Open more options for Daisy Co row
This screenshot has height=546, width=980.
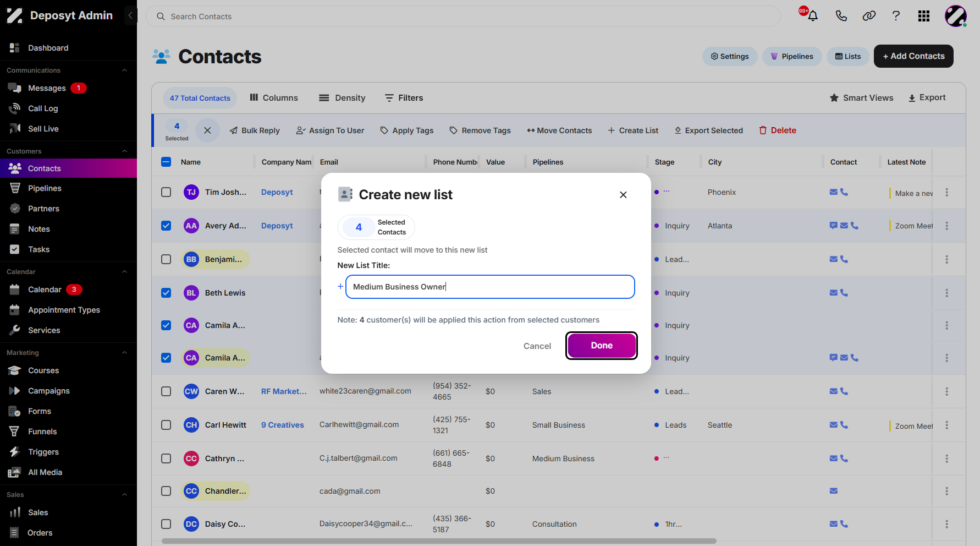point(946,524)
